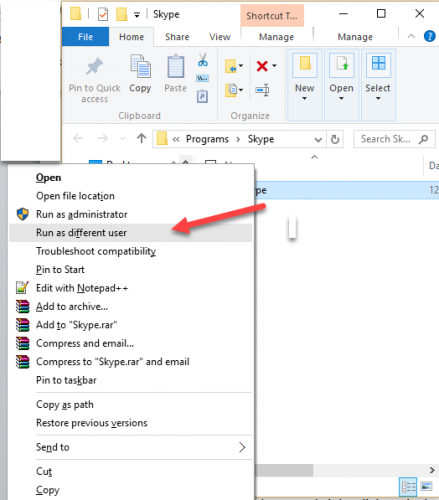Choose Copy at bottom of context menu
The width and height of the screenshot is (439, 500).
pyautogui.click(x=131, y=490)
